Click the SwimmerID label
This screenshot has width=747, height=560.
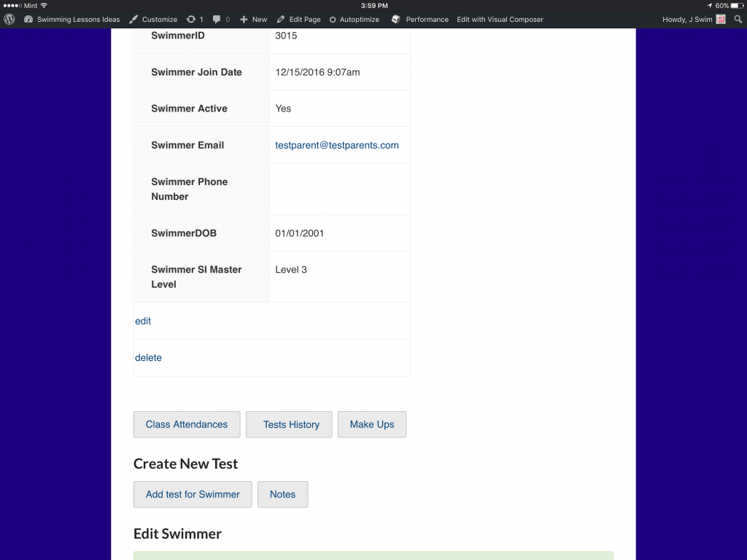tap(178, 36)
